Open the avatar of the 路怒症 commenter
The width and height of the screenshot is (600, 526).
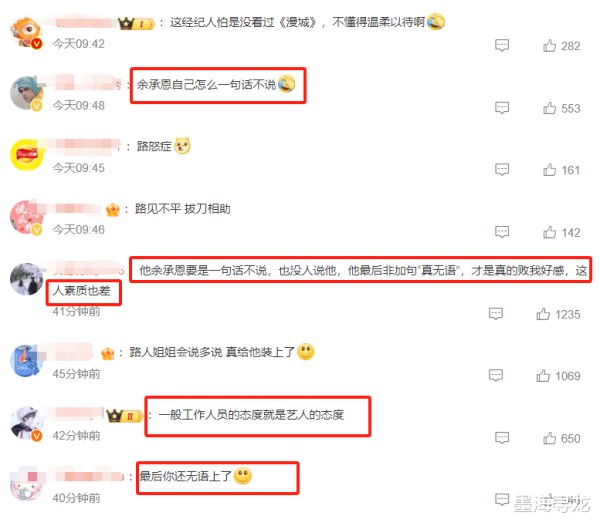coord(26,155)
